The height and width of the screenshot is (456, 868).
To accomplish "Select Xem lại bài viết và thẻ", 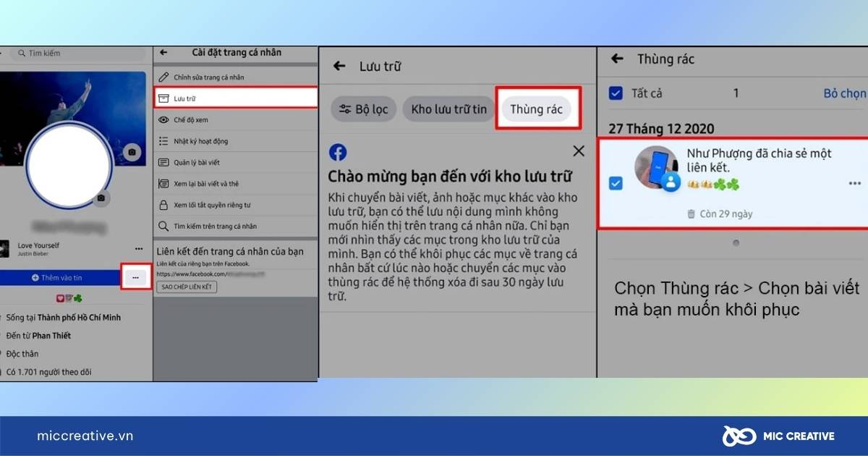I will (235, 184).
